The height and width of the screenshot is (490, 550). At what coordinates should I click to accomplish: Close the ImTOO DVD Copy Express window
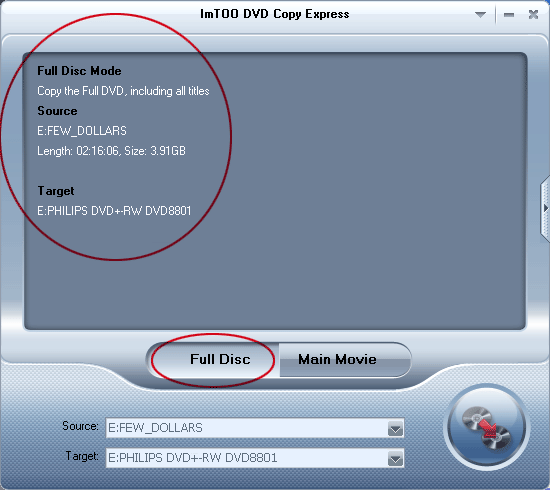(x=534, y=15)
